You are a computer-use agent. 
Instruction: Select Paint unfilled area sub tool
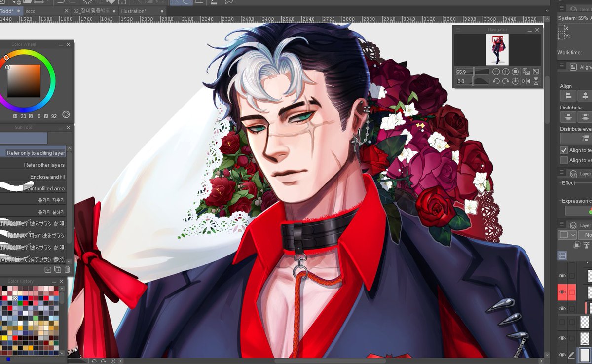coord(33,188)
